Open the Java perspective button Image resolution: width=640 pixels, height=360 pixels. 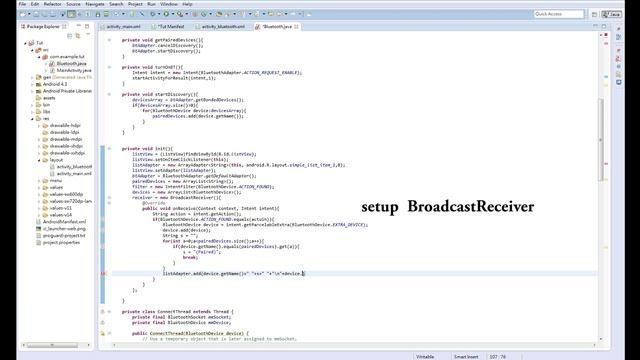click(x=611, y=14)
